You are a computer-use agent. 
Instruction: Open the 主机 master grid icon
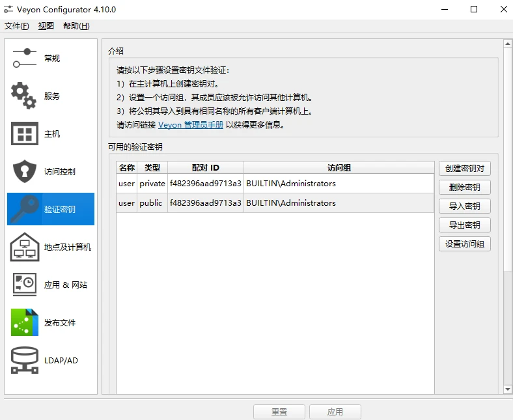pos(25,133)
